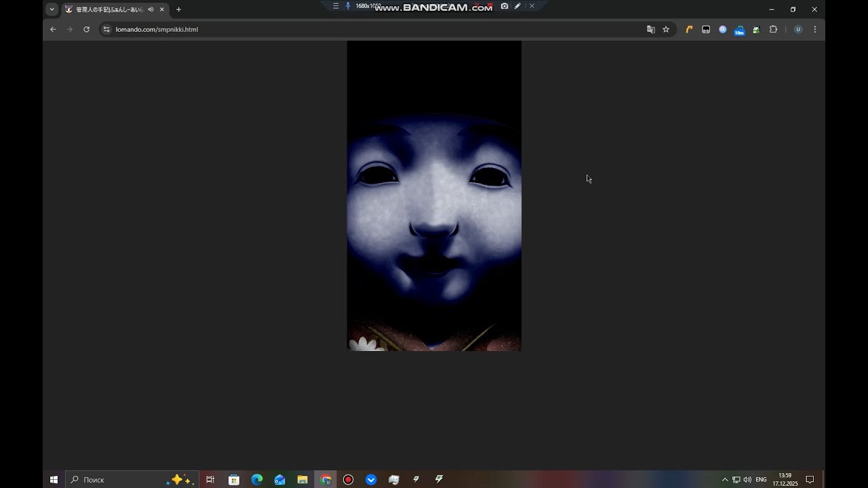Screen dimensions: 868x488
Task: Take a screenshot with Bandicam camera icon
Action: point(505,6)
